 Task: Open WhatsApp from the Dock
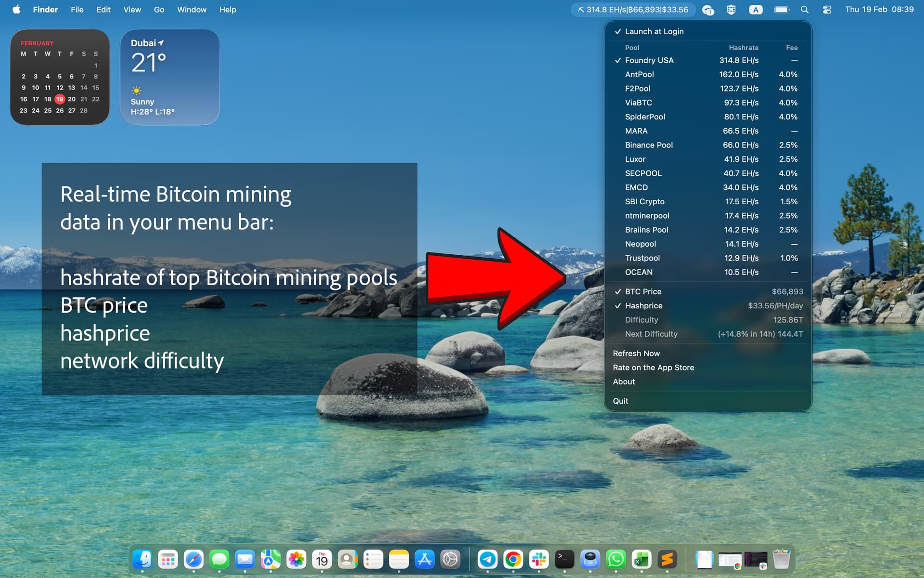616,559
